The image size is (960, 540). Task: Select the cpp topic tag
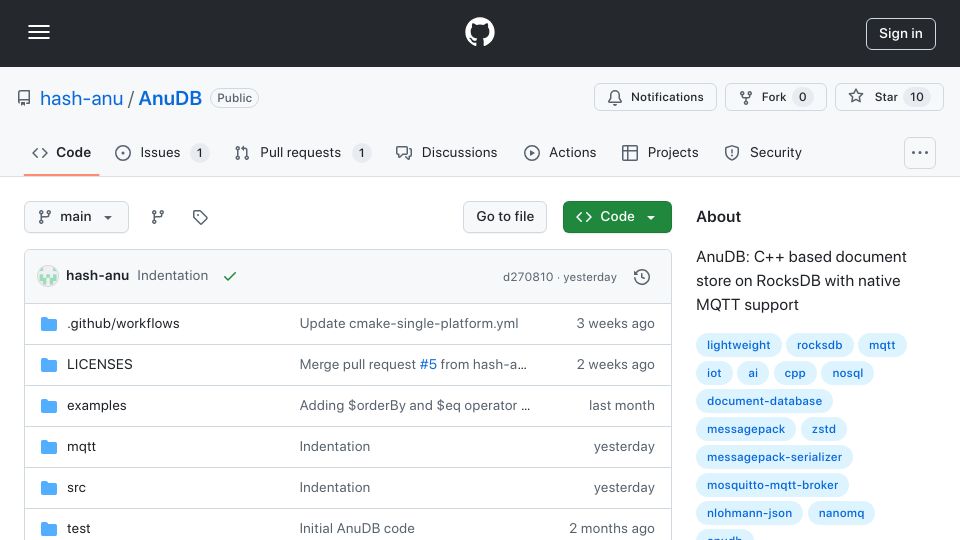point(795,373)
